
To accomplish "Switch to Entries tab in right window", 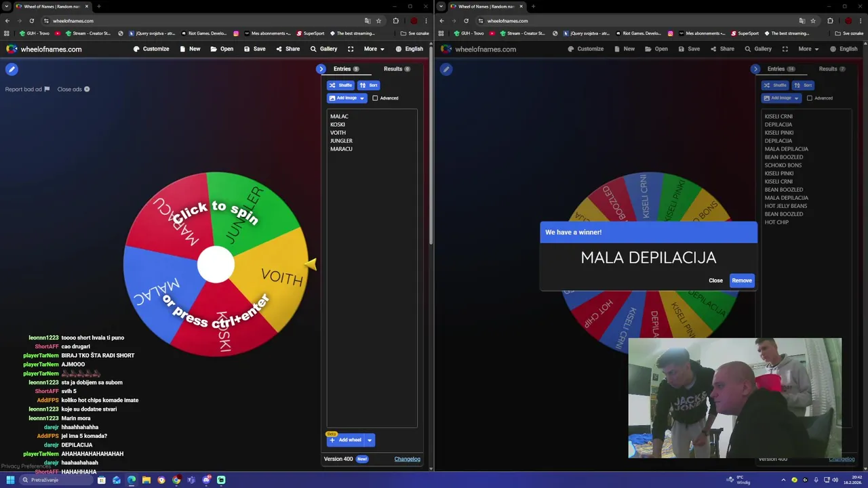I will click(781, 69).
